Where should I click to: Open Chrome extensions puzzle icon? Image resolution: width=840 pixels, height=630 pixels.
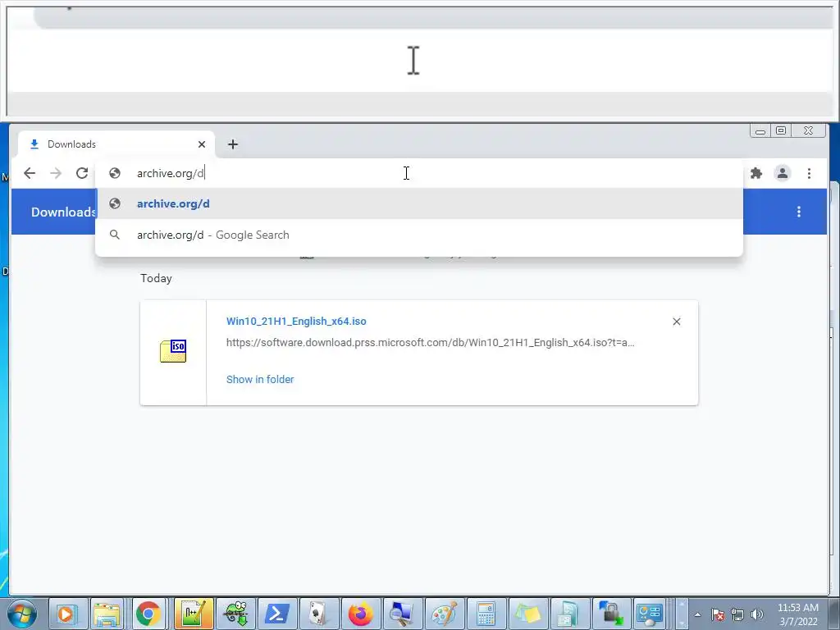[756, 173]
